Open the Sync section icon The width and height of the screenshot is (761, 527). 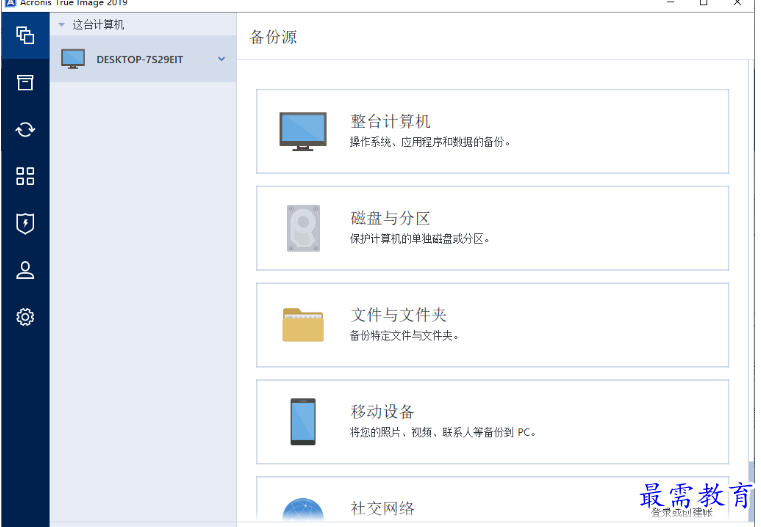25,130
